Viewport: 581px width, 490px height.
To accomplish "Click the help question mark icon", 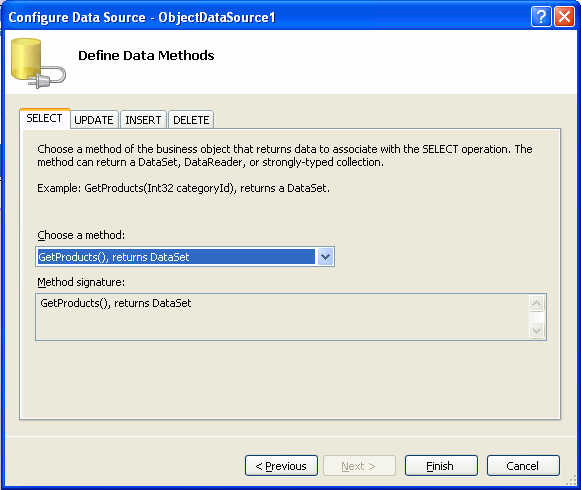I will (x=541, y=17).
